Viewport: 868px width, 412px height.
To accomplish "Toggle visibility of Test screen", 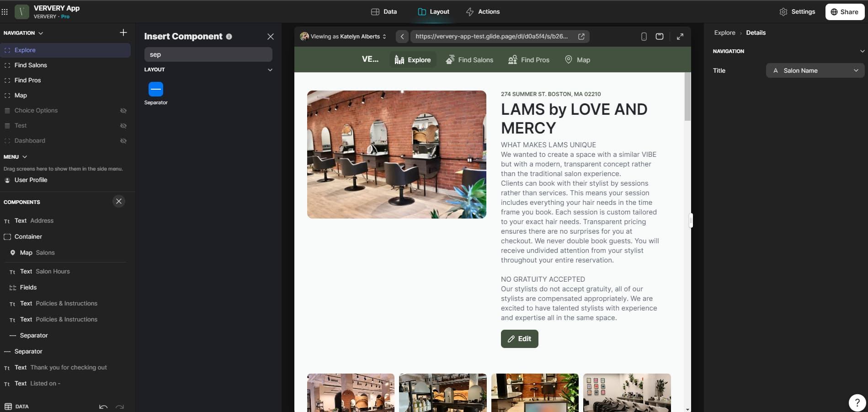I will (x=123, y=126).
